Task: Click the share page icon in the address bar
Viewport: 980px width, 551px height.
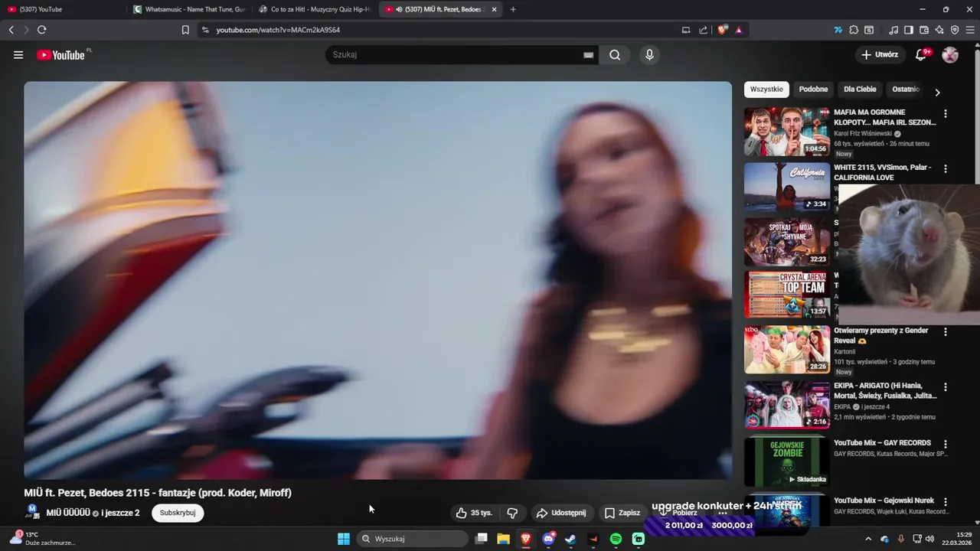Action: 704,30
